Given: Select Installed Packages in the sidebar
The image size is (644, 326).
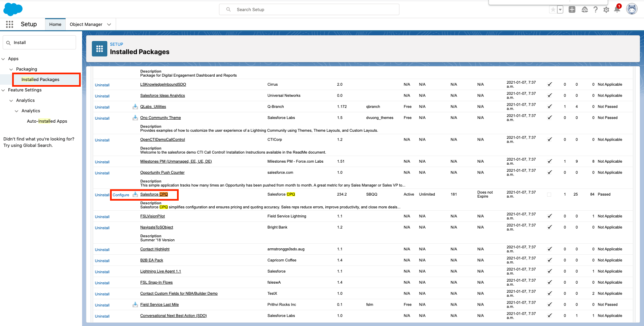Looking at the screenshot, I should 40,79.
